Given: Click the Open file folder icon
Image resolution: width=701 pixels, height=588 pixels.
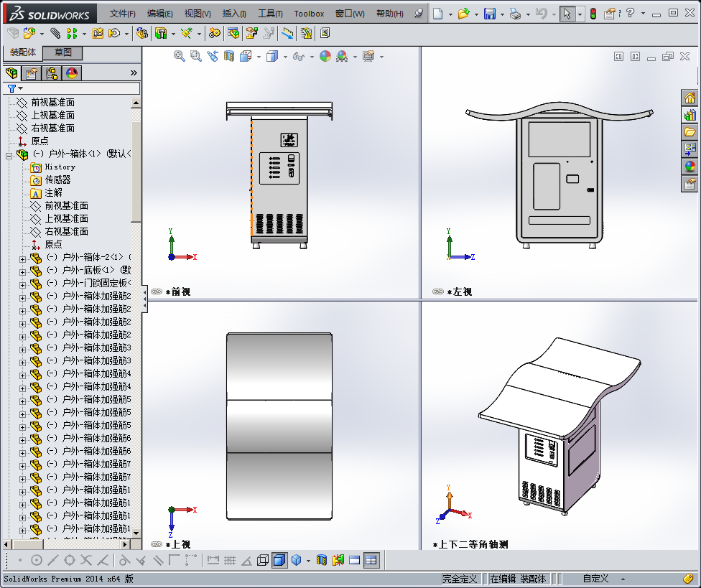Looking at the screenshot, I should (464, 14).
